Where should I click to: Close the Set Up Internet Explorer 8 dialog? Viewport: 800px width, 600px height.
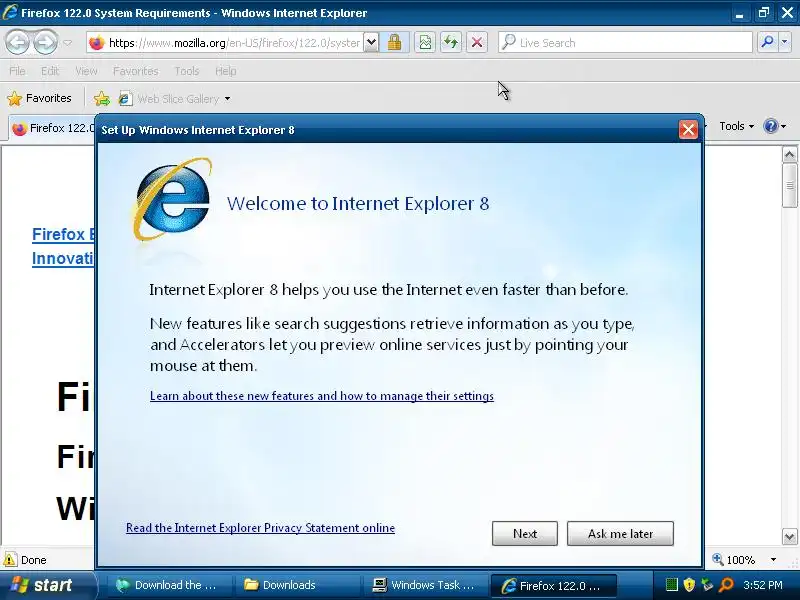(688, 130)
